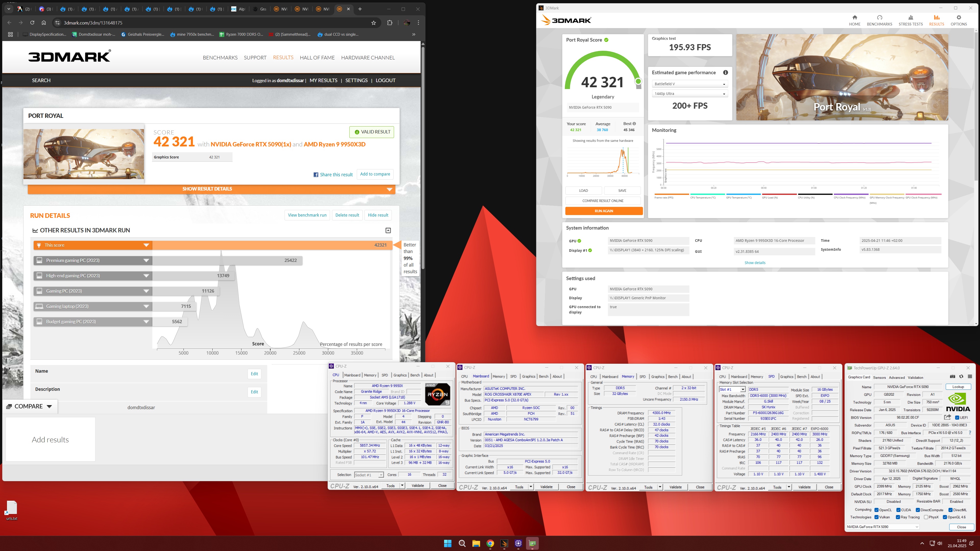The height and width of the screenshot is (551, 980).
Task: Click Delete result button
Action: [347, 215]
